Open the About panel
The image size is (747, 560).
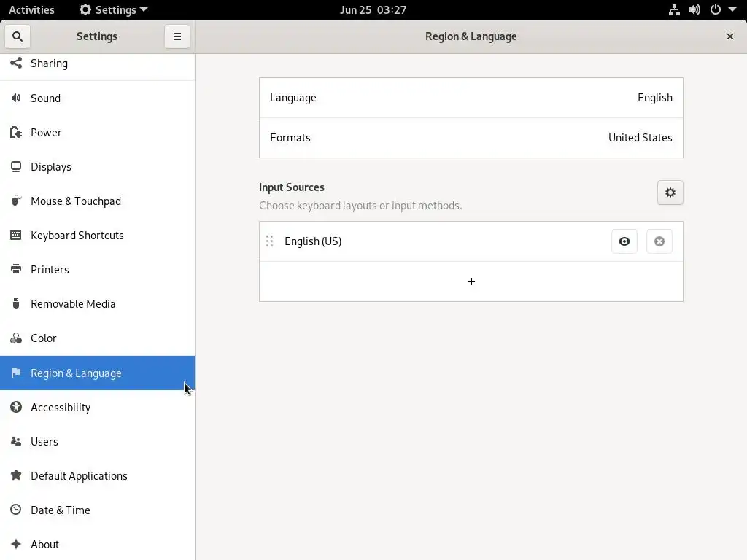97,544
